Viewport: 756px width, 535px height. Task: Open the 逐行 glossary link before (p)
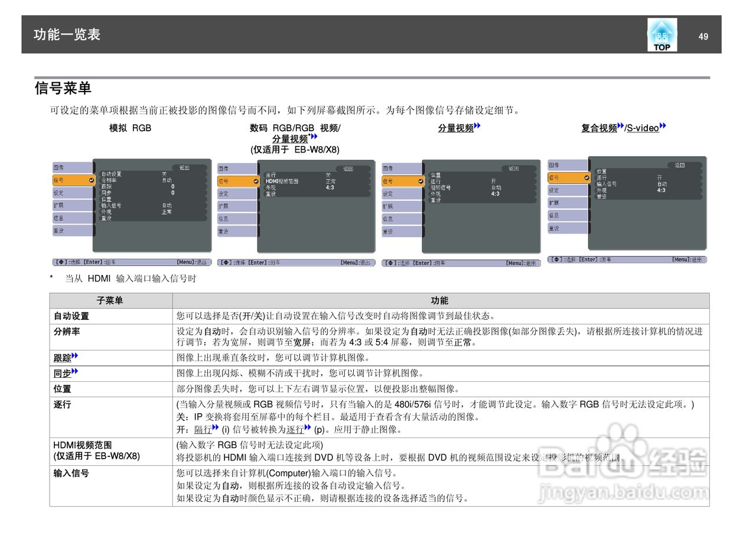pyautogui.click(x=299, y=430)
